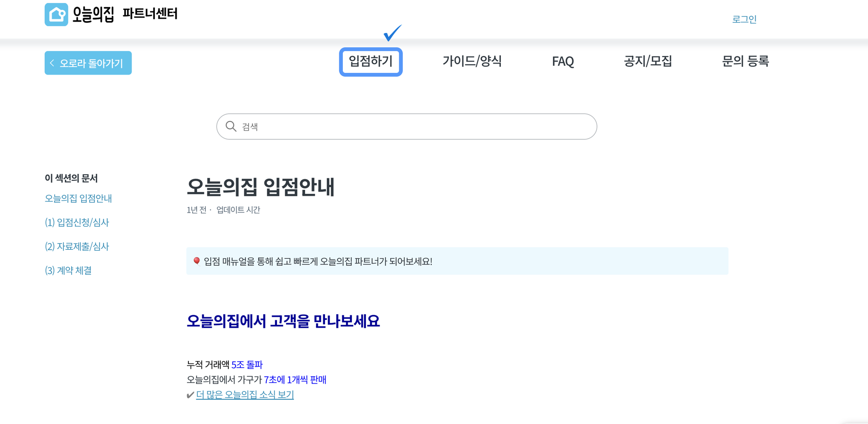Click the checkmark before 더 많은 오늘의집 소식 보기
The width and height of the screenshot is (868, 424).
[189, 395]
